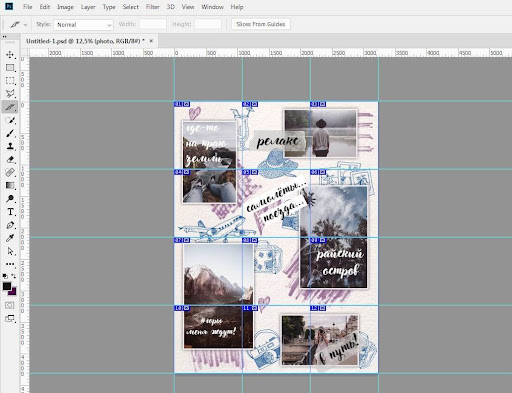Swap foreground and background colors

14,276
